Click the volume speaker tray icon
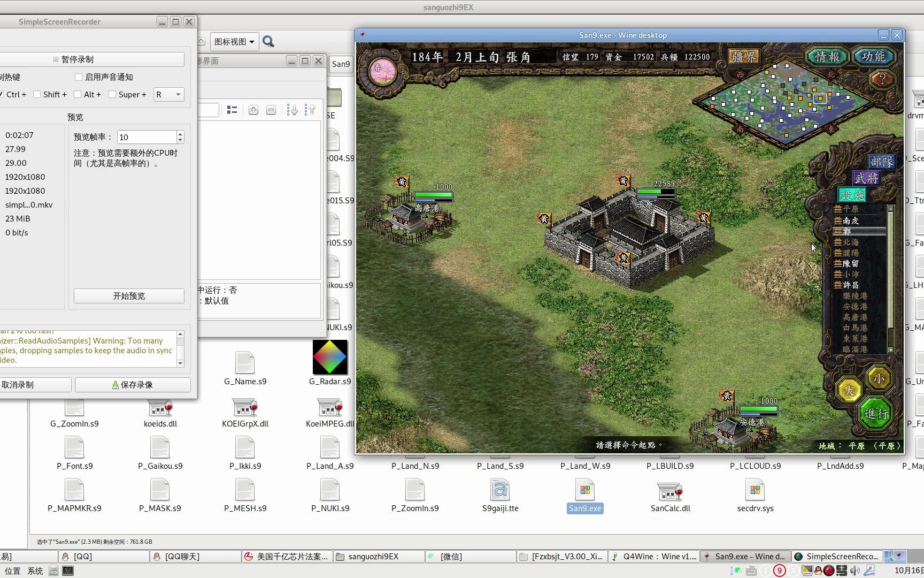 854,571
